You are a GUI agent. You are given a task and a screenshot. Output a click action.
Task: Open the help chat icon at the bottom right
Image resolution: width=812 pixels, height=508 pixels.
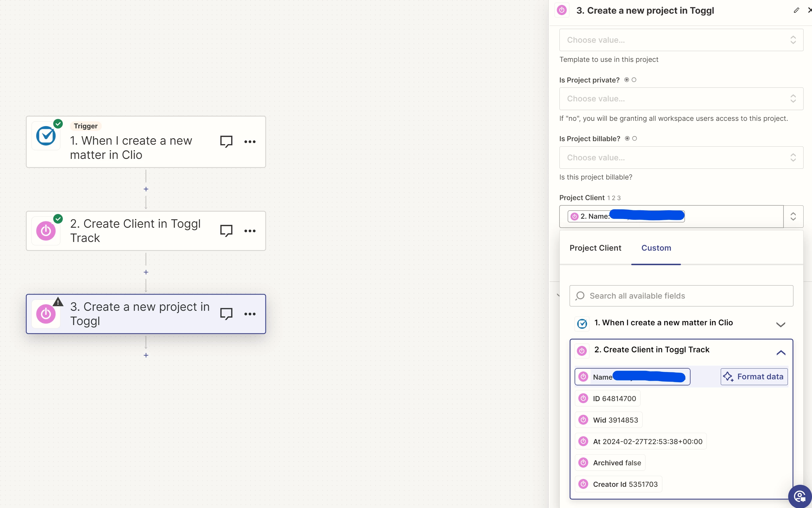click(x=800, y=496)
